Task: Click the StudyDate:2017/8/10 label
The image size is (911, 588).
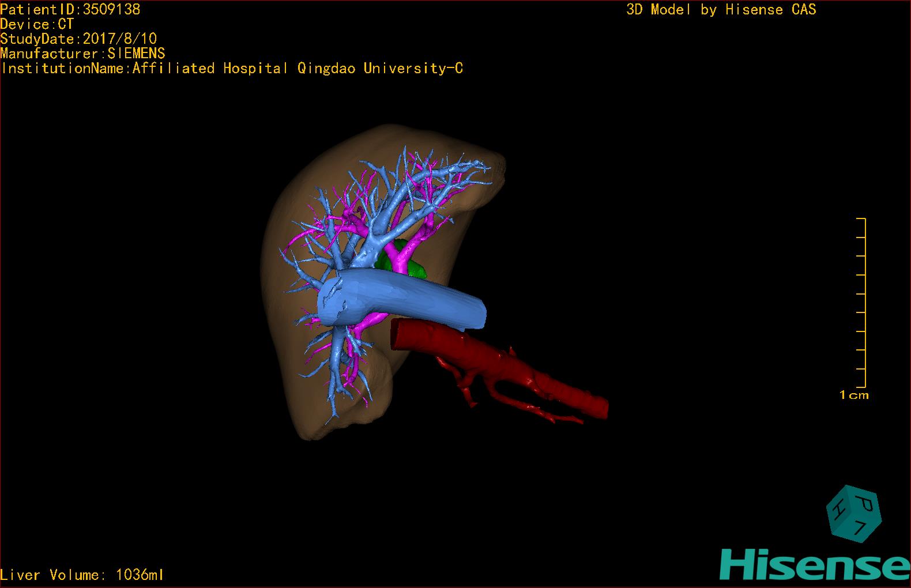Action: point(78,39)
